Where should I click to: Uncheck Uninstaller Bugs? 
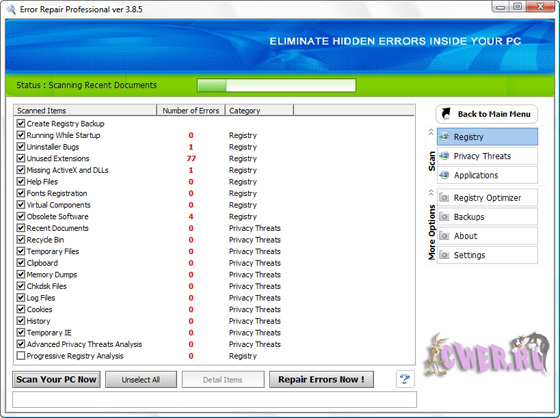point(21,147)
